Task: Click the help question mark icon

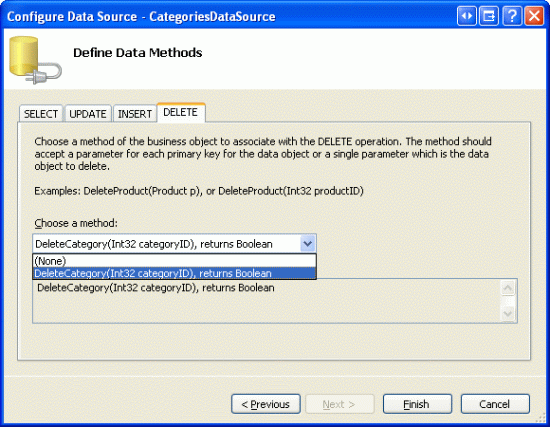Action: click(x=512, y=16)
